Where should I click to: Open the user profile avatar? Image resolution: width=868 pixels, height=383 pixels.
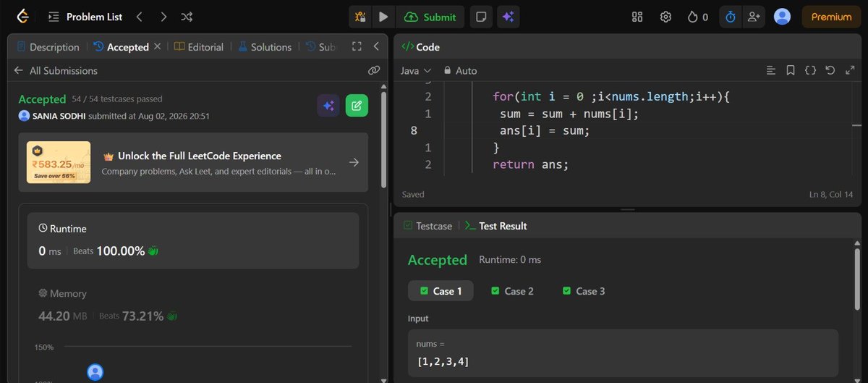(782, 17)
